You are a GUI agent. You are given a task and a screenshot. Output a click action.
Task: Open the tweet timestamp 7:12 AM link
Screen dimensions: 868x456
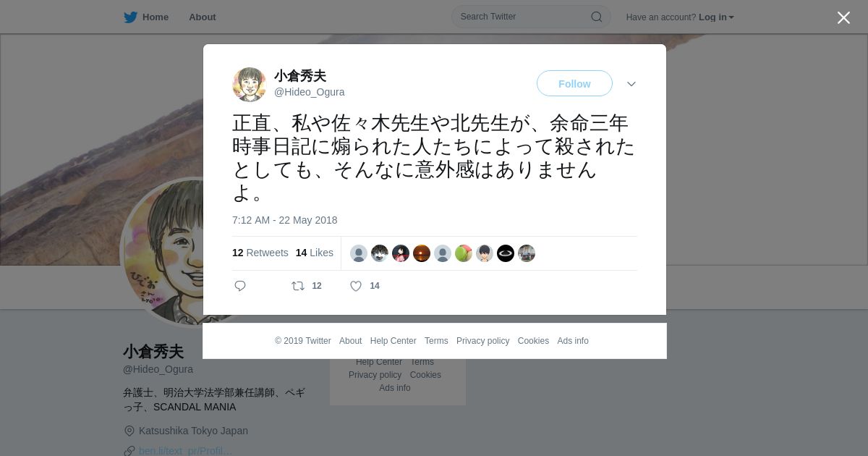coord(285,220)
